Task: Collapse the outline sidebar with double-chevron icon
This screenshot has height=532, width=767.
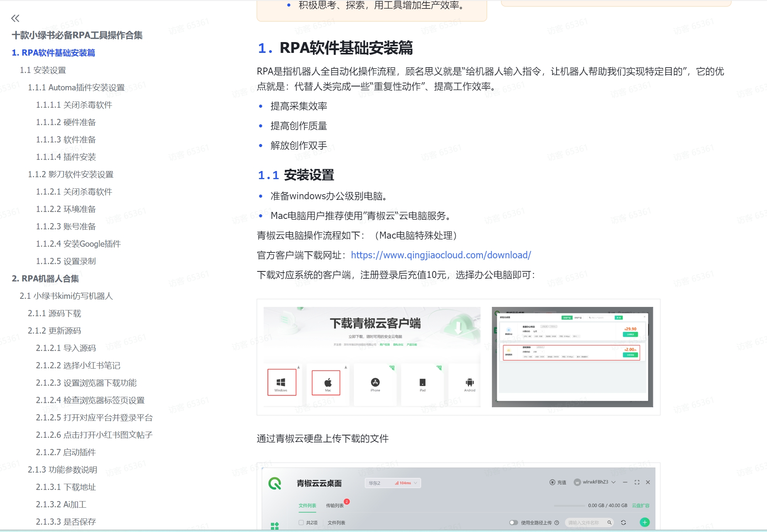Action: (x=15, y=18)
